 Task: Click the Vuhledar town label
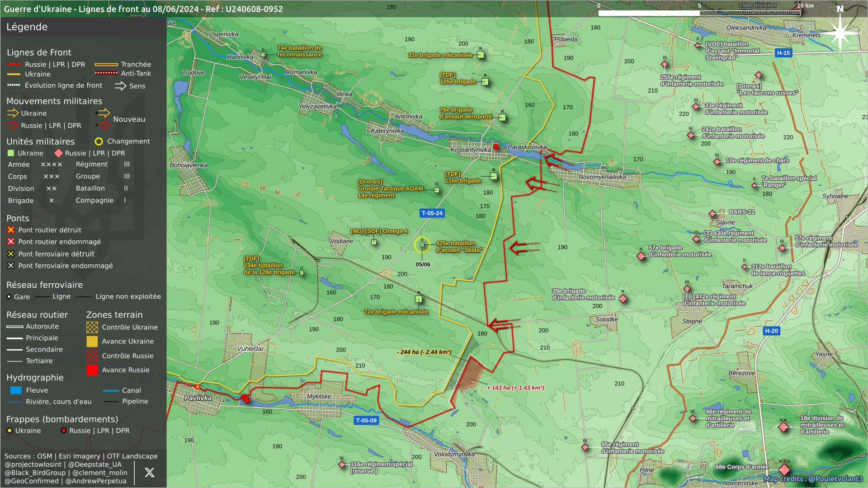coord(250,349)
